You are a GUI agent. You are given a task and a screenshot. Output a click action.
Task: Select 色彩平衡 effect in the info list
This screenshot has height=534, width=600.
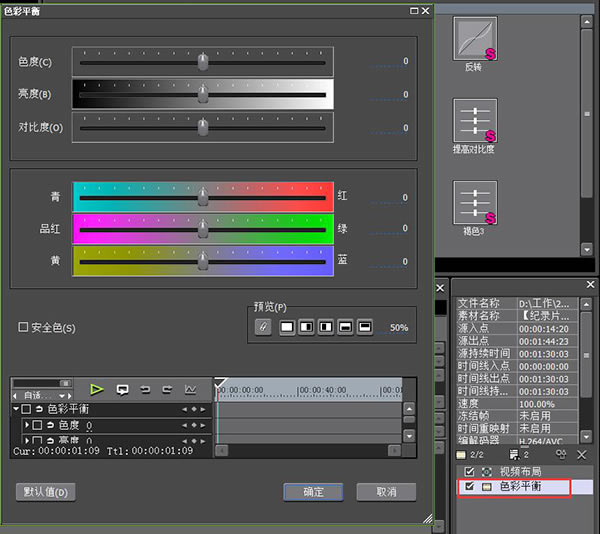tap(520, 486)
